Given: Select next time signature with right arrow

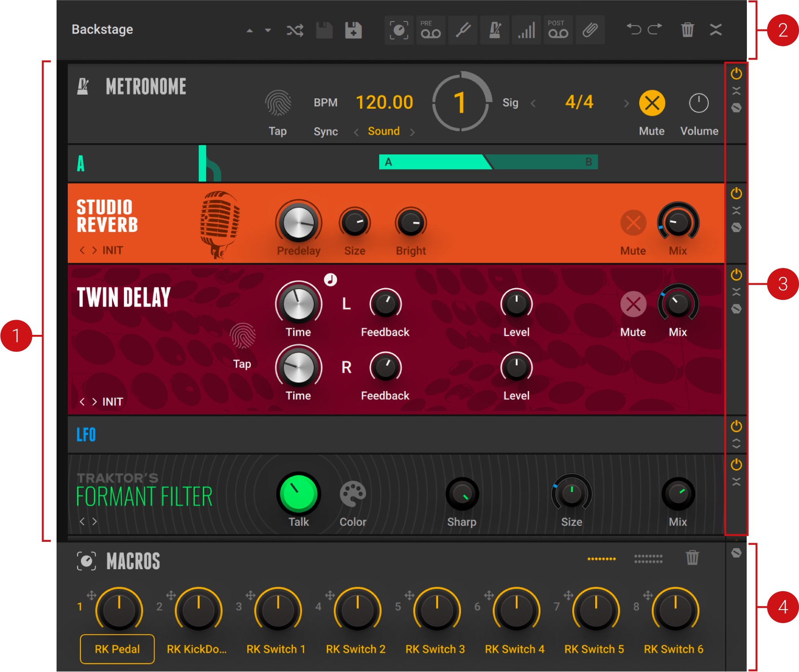Looking at the screenshot, I should point(626,104).
